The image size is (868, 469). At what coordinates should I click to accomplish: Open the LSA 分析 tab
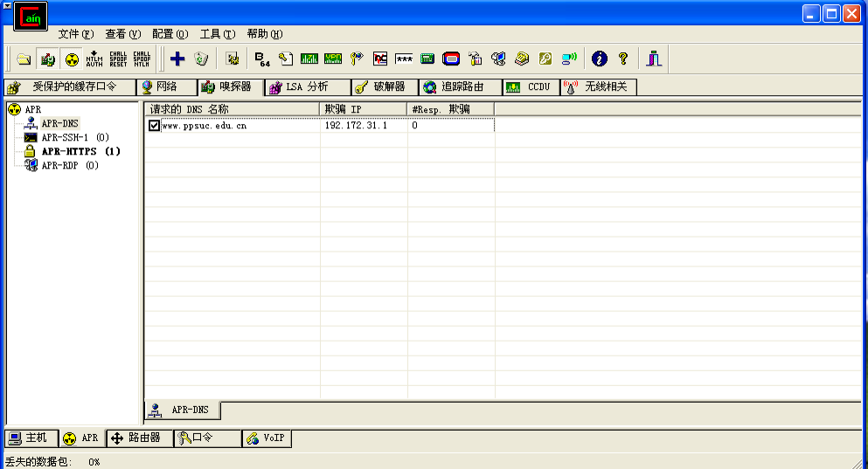click(308, 86)
